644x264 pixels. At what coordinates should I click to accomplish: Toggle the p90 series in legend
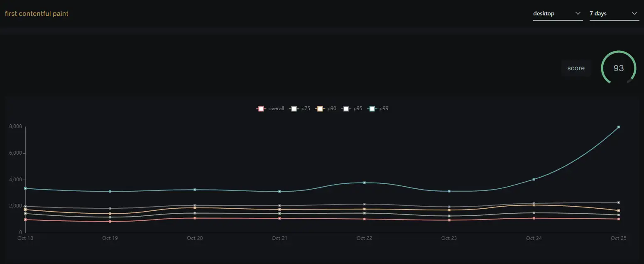pos(326,109)
